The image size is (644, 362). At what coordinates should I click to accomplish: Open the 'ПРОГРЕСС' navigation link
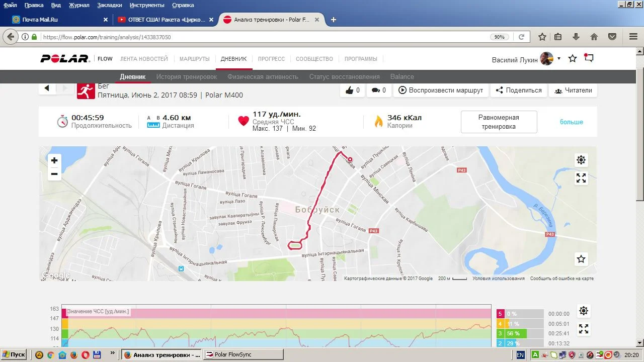coord(271,59)
